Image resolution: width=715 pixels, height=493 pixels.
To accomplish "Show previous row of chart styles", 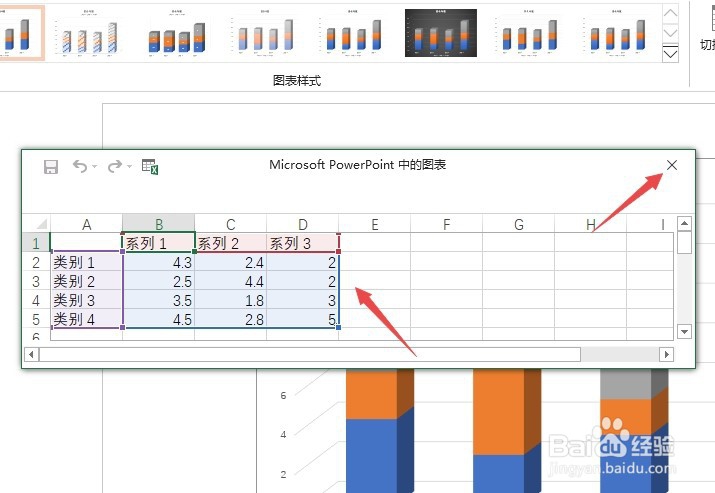I will [670, 14].
